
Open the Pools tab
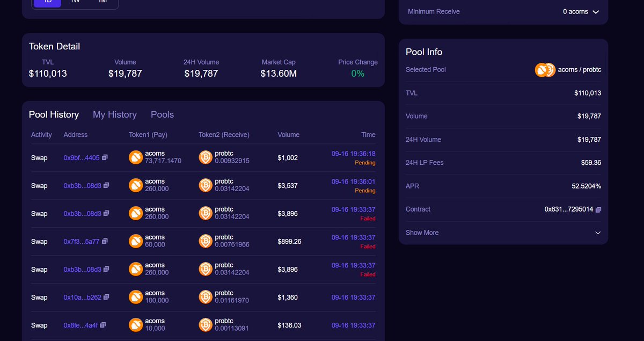click(163, 114)
